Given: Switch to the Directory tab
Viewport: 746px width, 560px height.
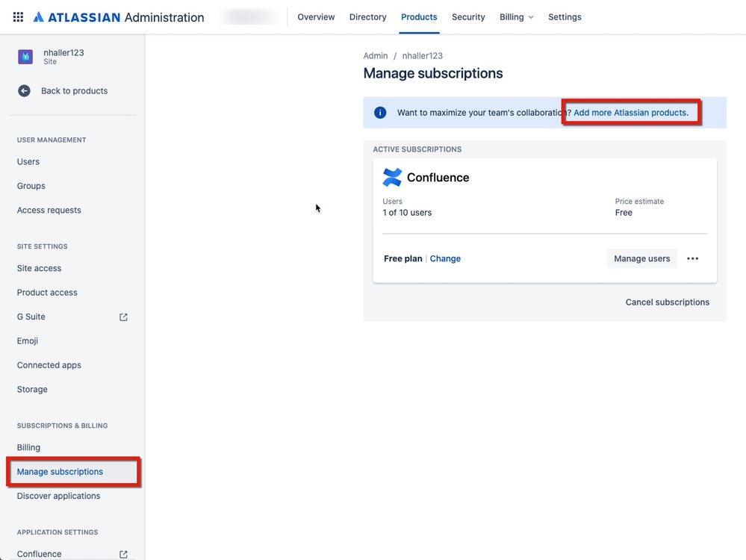Looking at the screenshot, I should 367,17.
